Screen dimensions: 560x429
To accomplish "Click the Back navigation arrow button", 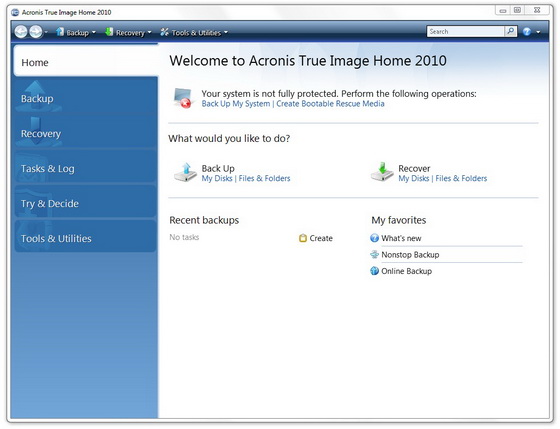I will 21,32.
